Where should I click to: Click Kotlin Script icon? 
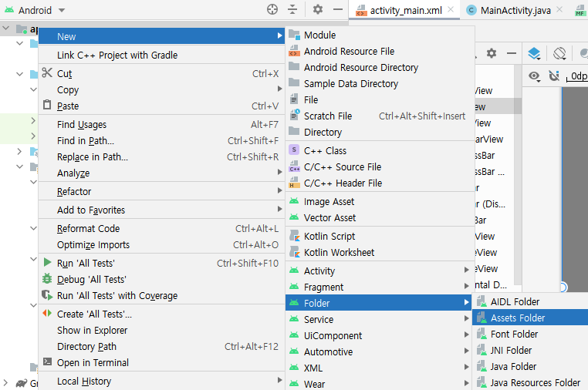tap(295, 236)
